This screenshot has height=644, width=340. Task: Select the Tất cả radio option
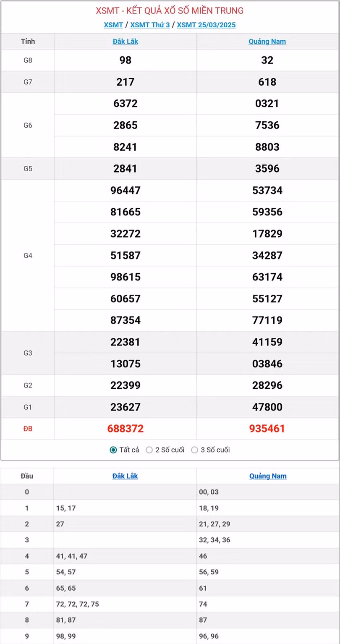pyautogui.click(x=113, y=450)
